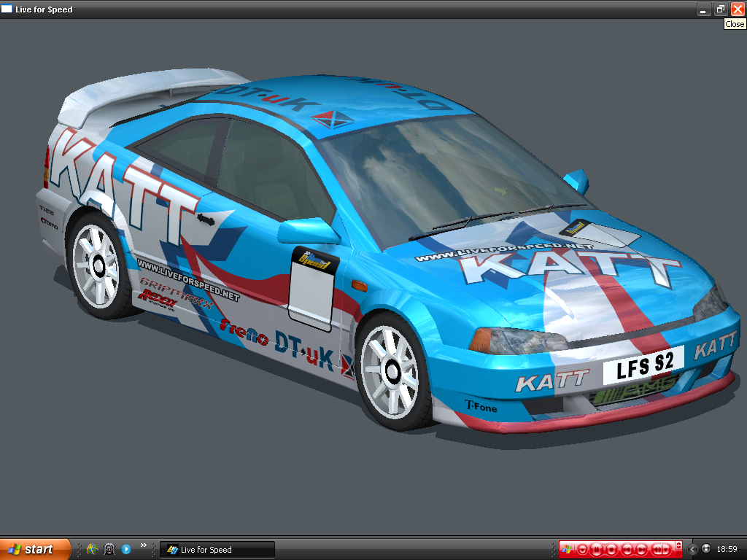
Task: Launch the blue media player quick launch icon
Action: 126,549
